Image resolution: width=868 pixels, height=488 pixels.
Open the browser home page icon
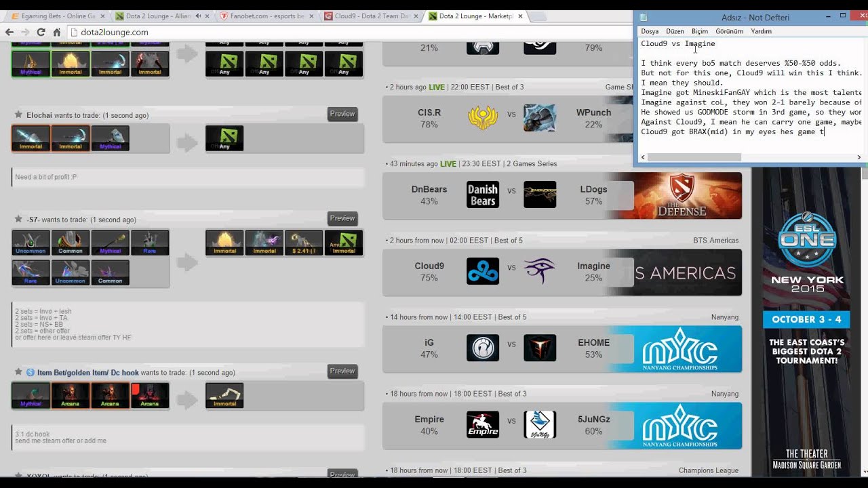pyautogui.click(x=57, y=32)
